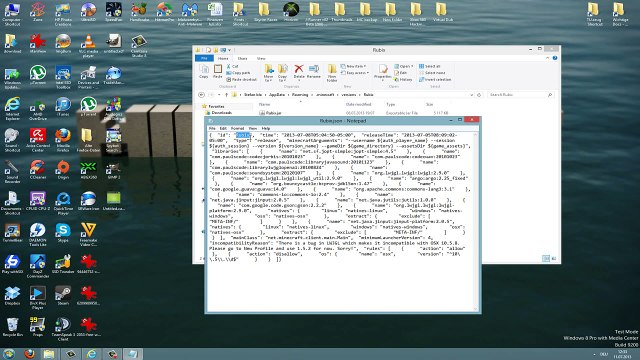Open the Easy access dropdown in ribbon

point(355,73)
